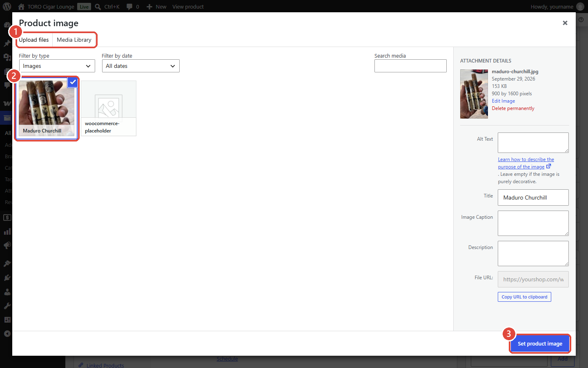Open the Payments dollar icon in the background sidebar
Screen dimensions: 588x368
(7, 218)
